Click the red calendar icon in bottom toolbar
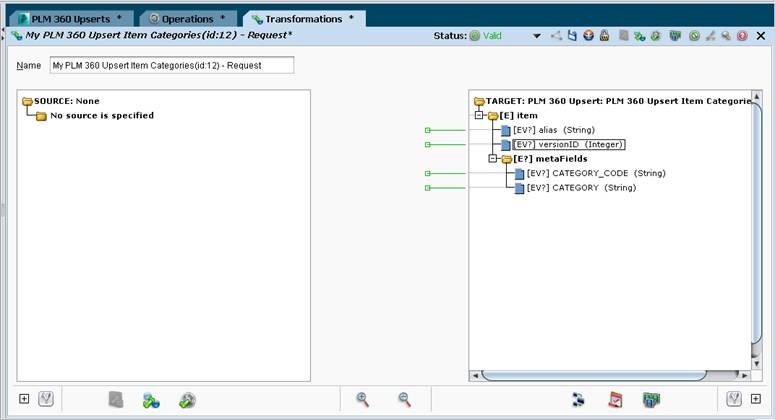Screen dimensions: 775x420 pyautogui.click(x=616, y=400)
